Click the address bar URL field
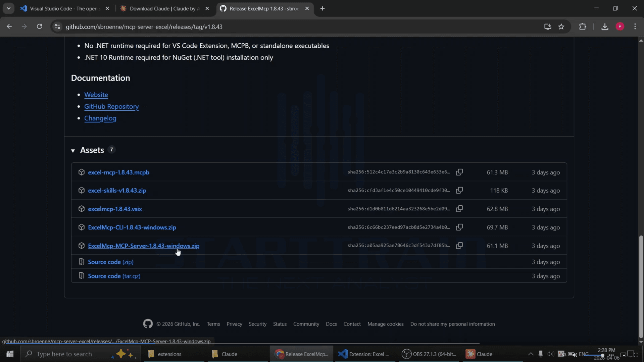Screen dimensions: 644x362 pos(302,27)
